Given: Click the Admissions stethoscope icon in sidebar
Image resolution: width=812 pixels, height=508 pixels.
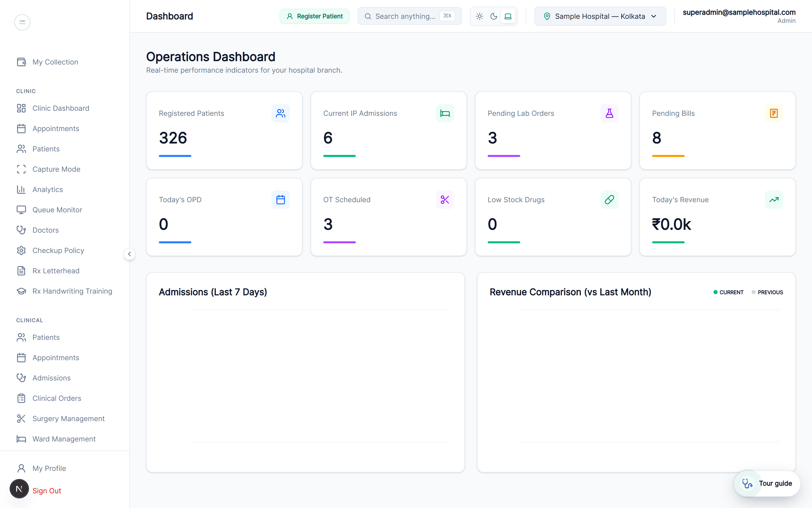Looking at the screenshot, I should [22, 378].
